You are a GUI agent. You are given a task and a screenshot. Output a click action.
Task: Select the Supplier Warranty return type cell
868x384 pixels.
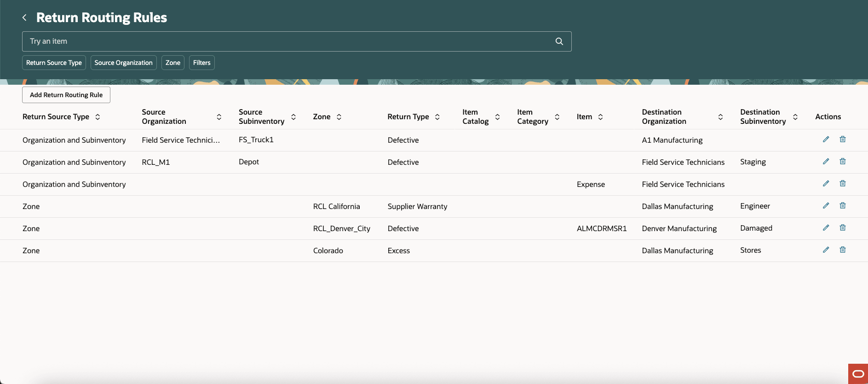coord(417,206)
